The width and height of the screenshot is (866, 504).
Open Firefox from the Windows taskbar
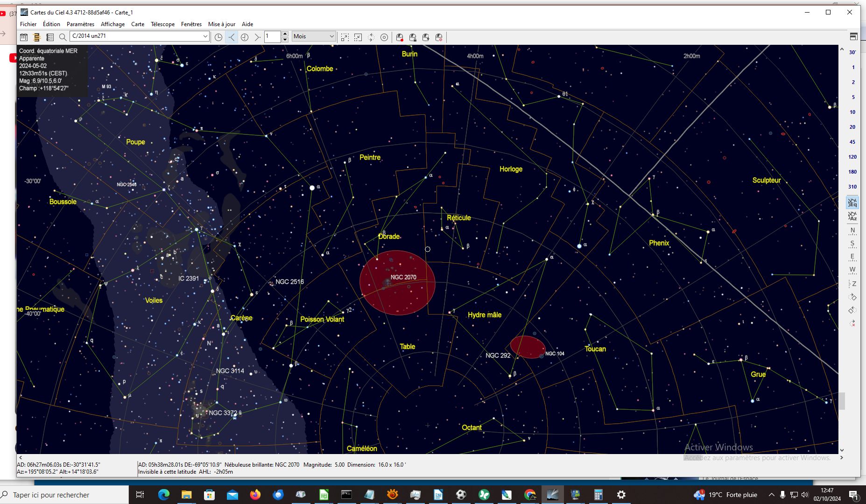tap(255, 495)
